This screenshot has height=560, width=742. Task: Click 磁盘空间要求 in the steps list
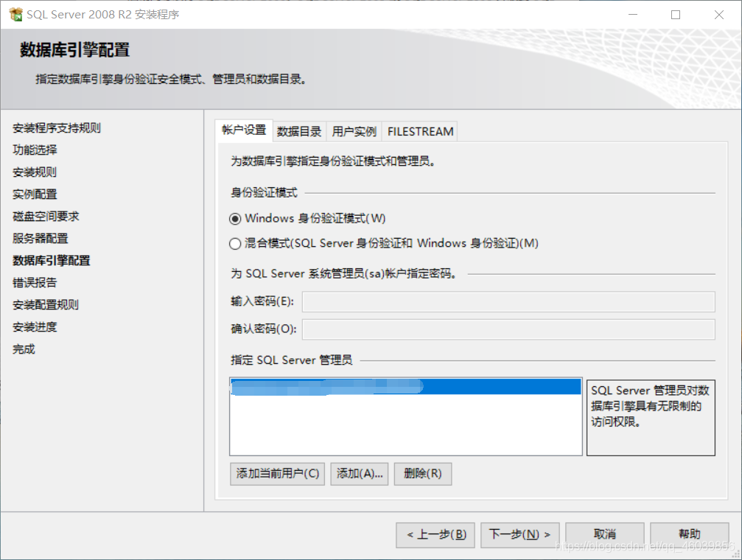tap(46, 217)
